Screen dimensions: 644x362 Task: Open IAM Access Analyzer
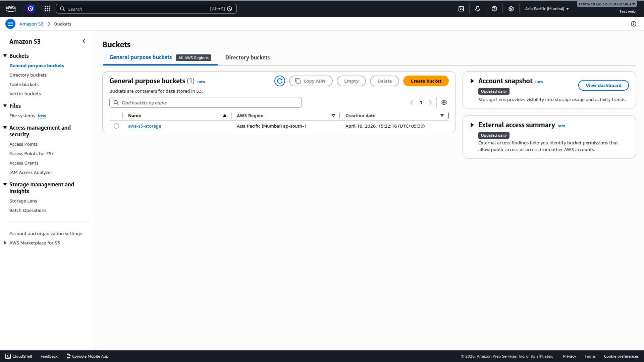31,172
